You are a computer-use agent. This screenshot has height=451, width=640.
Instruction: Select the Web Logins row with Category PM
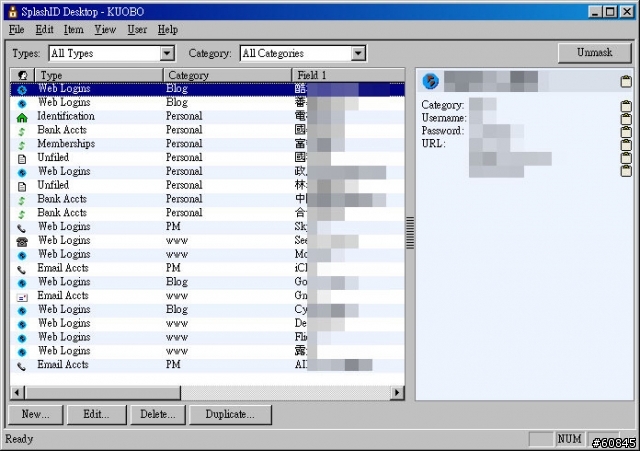207,227
